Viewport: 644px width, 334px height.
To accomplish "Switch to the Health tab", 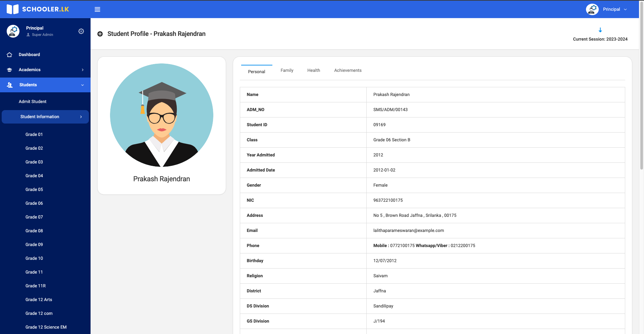I will click(313, 70).
